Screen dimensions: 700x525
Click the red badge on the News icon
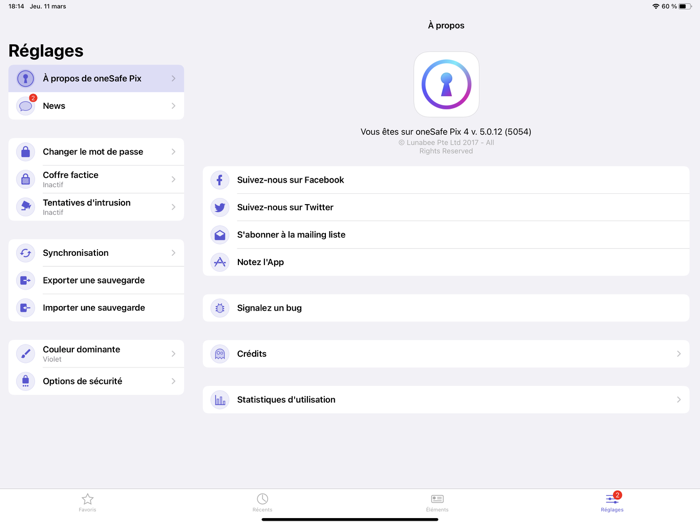click(x=33, y=98)
